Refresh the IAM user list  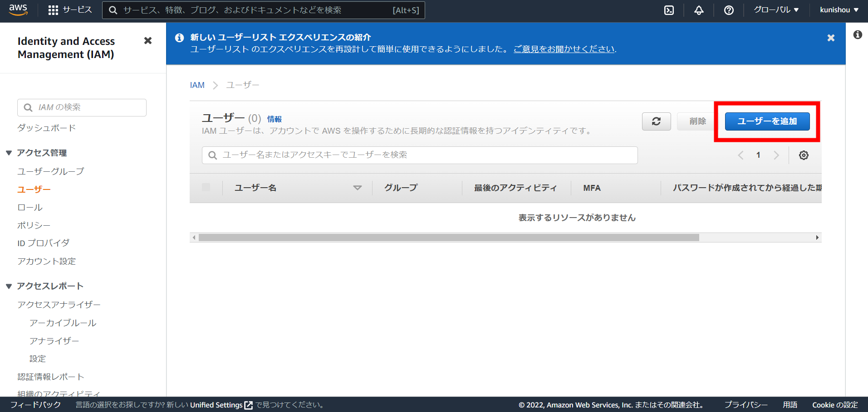656,121
